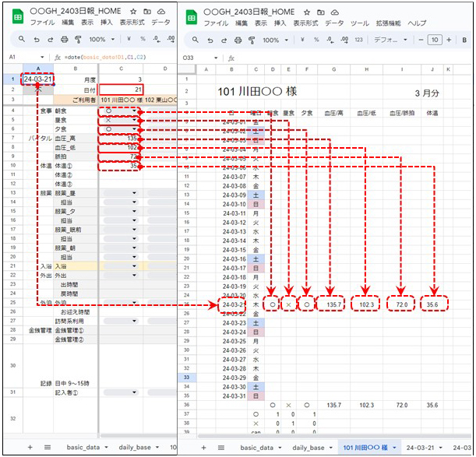Decrease font size in right window

421,40
